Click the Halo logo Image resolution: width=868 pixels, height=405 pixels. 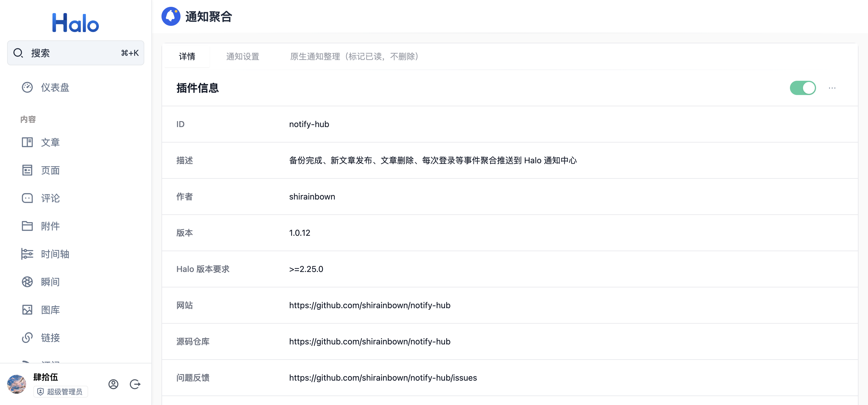point(75,23)
